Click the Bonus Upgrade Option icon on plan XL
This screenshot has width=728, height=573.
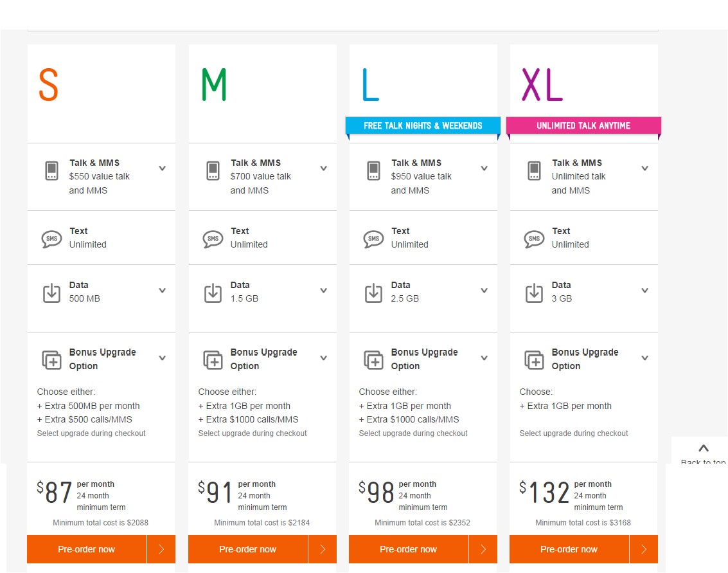(534, 359)
